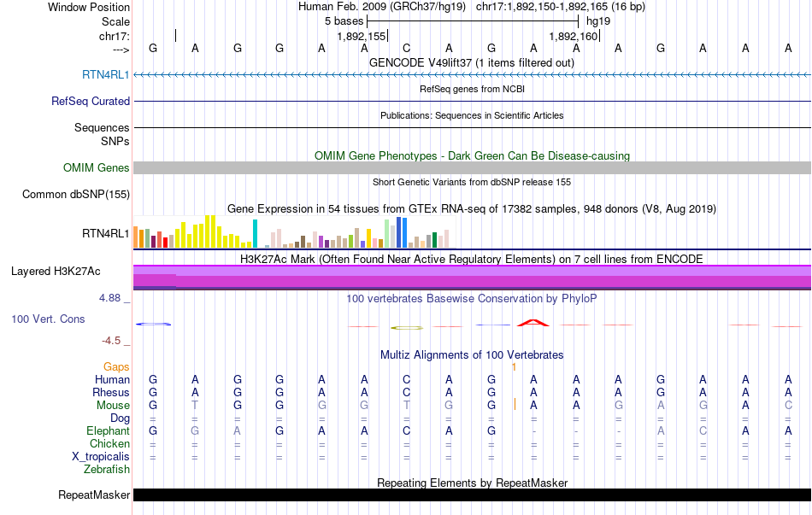Select the Elephant species alignment label

click(108, 431)
